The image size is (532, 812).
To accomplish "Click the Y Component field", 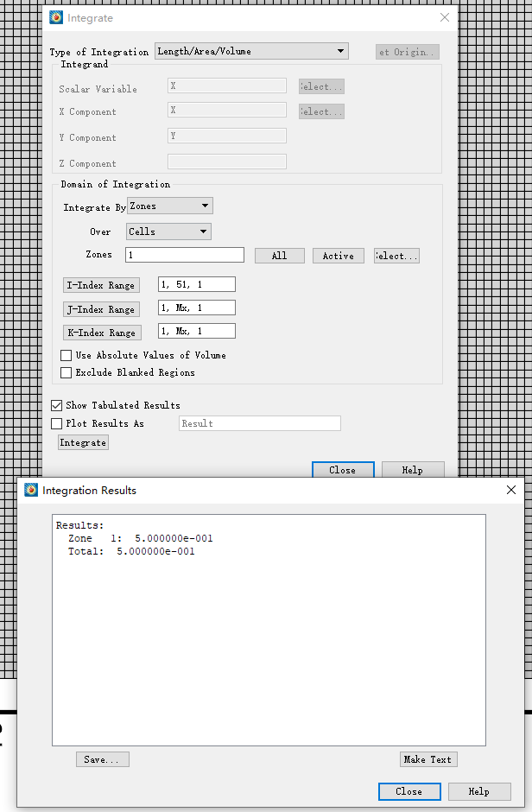I will click(226, 136).
